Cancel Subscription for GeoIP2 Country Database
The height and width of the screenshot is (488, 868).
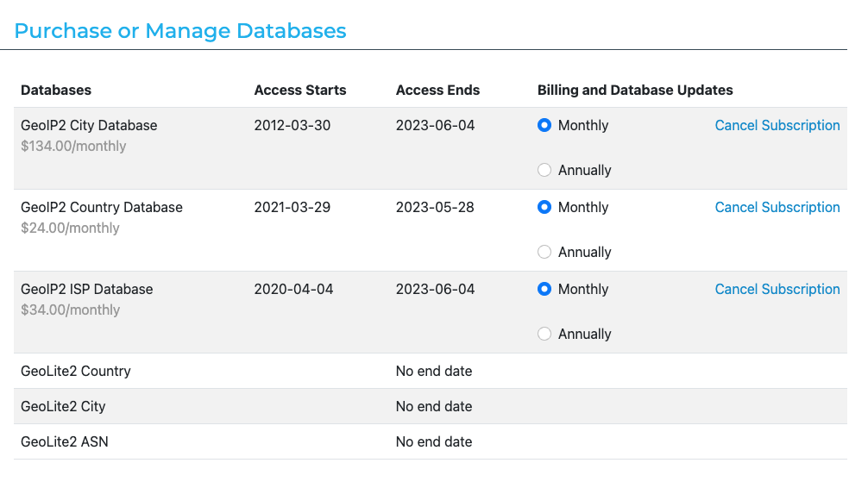click(x=777, y=208)
